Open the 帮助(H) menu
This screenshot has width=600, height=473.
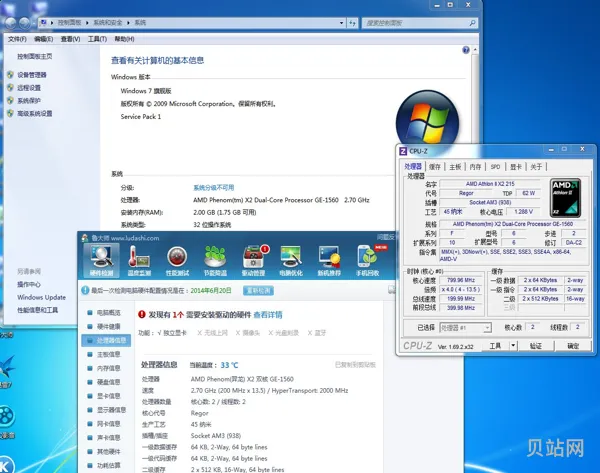pyautogui.click(x=124, y=39)
